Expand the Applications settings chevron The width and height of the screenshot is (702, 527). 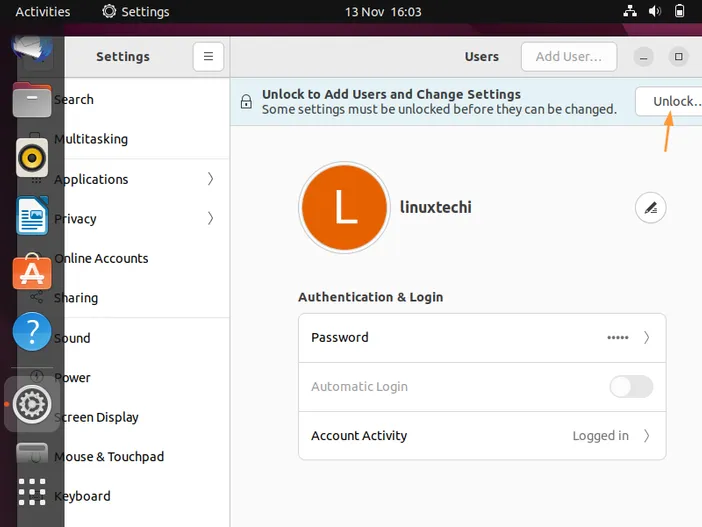pyautogui.click(x=210, y=179)
